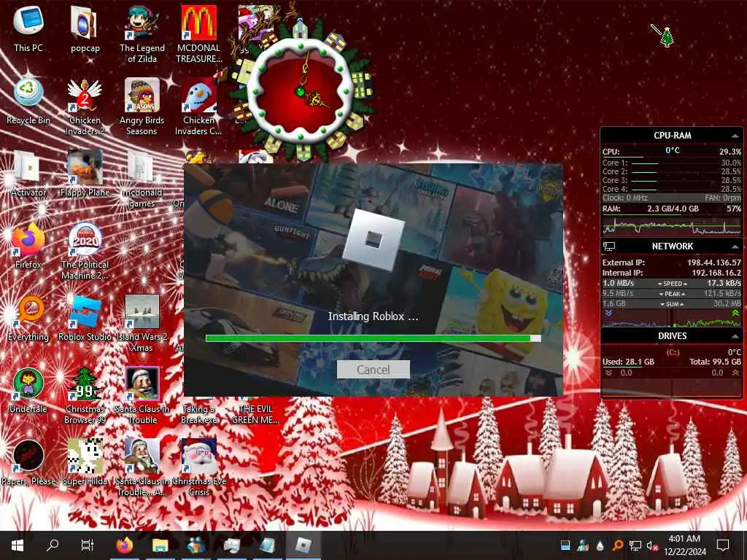
Task: Select the Activator desktop icon
Action: coord(28,174)
